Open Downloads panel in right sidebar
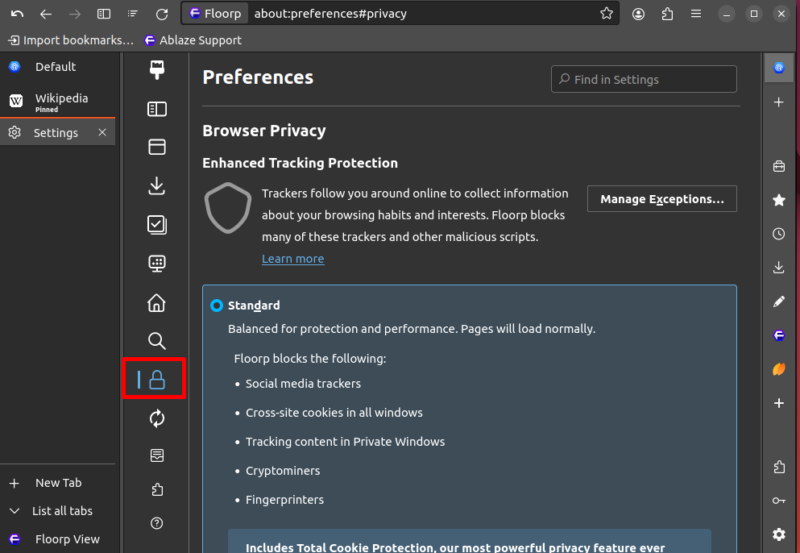The width and height of the screenshot is (800, 553). [x=779, y=267]
